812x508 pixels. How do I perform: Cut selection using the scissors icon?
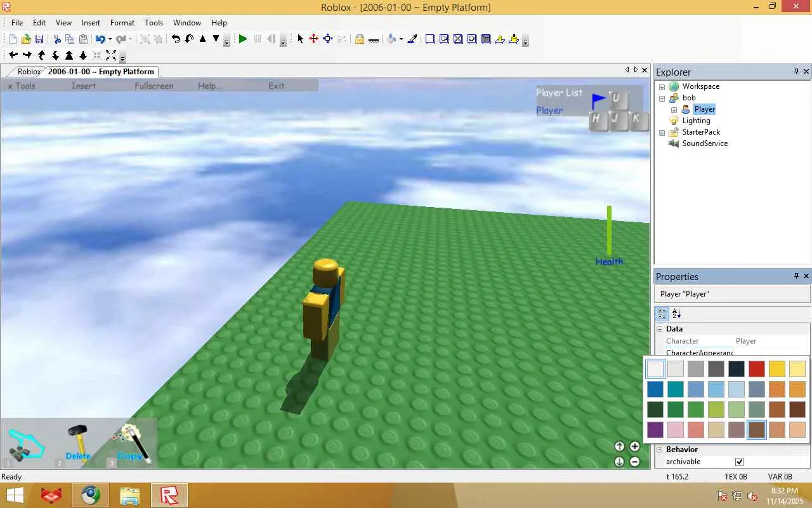[57, 39]
